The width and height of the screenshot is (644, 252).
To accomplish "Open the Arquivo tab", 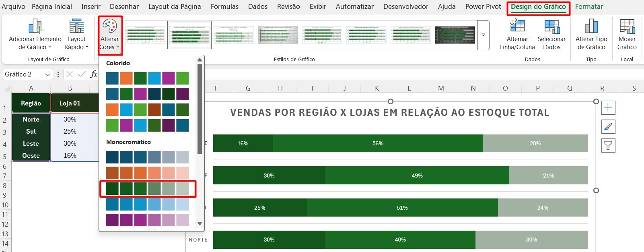I will [x=13, y=7].
